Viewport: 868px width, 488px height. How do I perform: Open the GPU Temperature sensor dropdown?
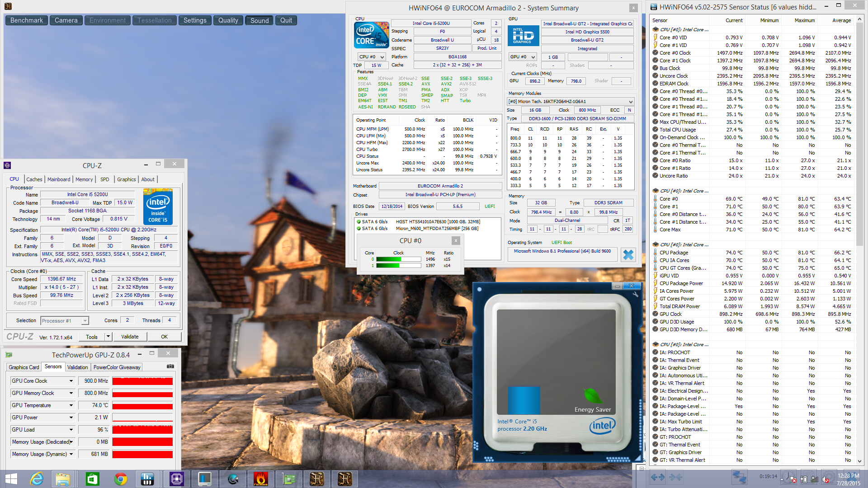click(71, 405)
